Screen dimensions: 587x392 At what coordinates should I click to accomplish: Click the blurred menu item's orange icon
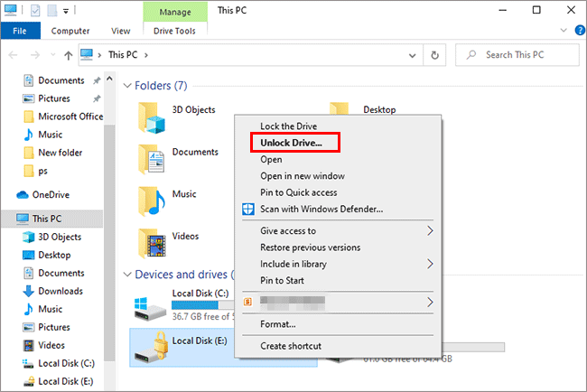click(247, 302)
